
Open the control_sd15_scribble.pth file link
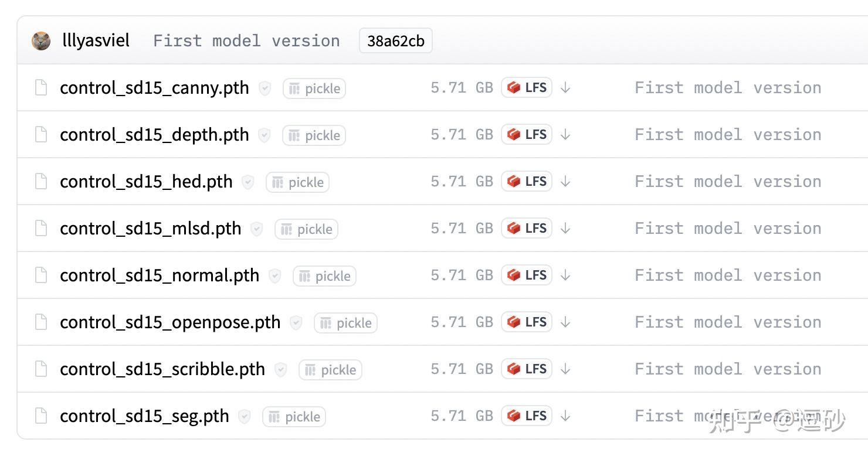[x=162, y=369]
